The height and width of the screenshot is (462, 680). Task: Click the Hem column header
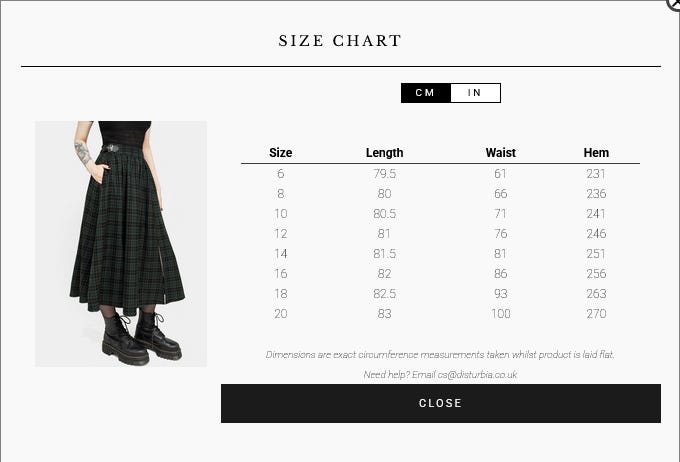tap(596, 153)
